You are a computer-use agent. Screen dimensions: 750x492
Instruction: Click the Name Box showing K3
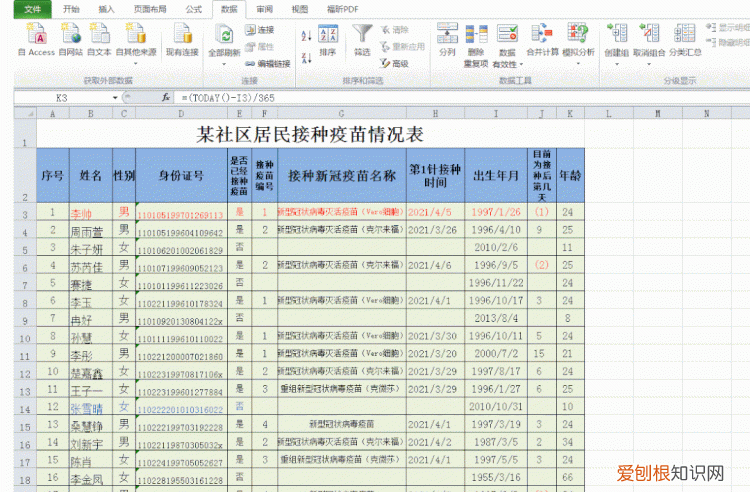(62, 98)
